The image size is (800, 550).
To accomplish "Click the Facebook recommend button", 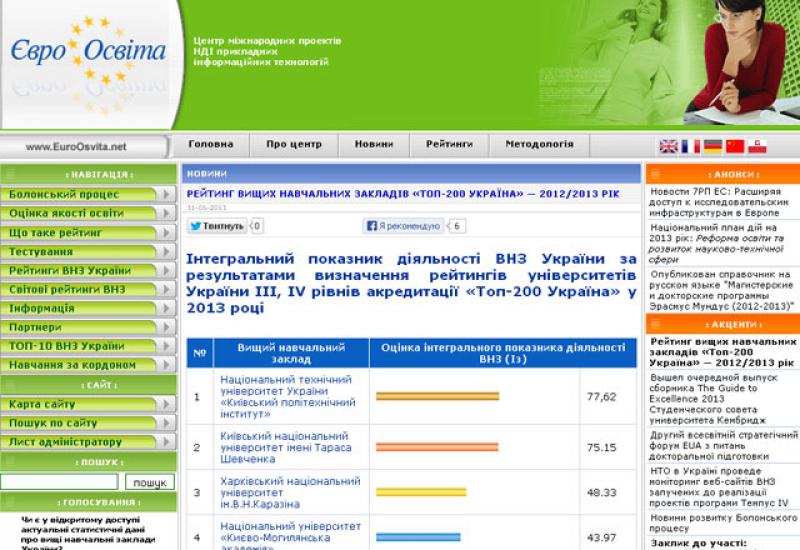I will click(x=403, y=226).
